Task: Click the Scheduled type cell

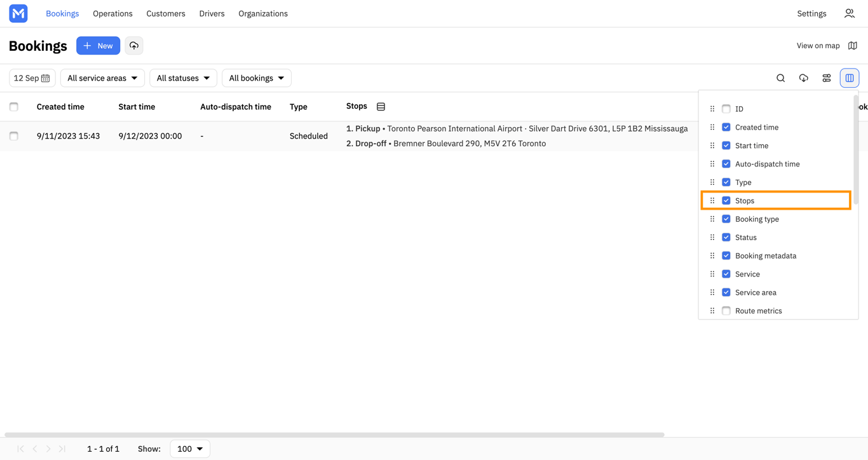Action: pos(309,136)
